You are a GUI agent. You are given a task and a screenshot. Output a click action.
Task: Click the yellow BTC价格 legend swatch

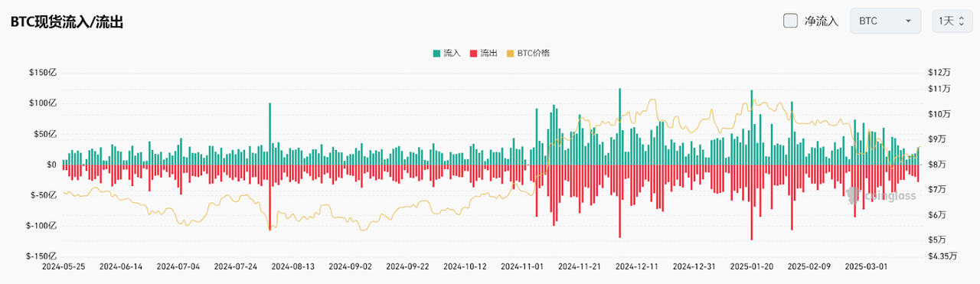click(510, 54)
